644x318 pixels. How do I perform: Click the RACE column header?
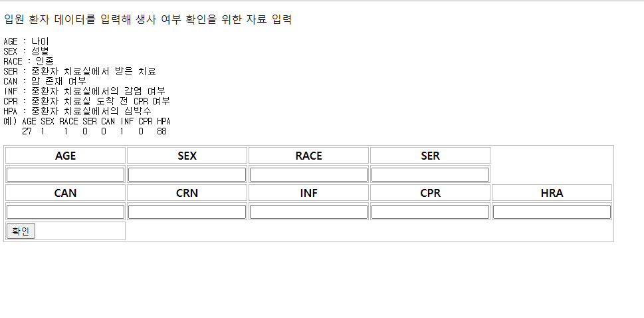(x=308, y=156)
